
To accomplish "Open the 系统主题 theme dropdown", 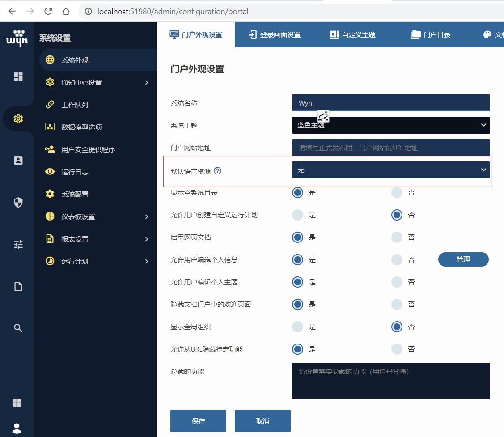I will pos(391,125).
